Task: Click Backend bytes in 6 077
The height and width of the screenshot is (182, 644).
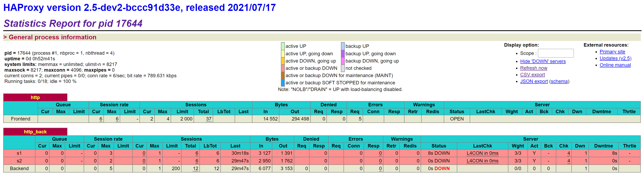Action: click(x=264, y=168)
